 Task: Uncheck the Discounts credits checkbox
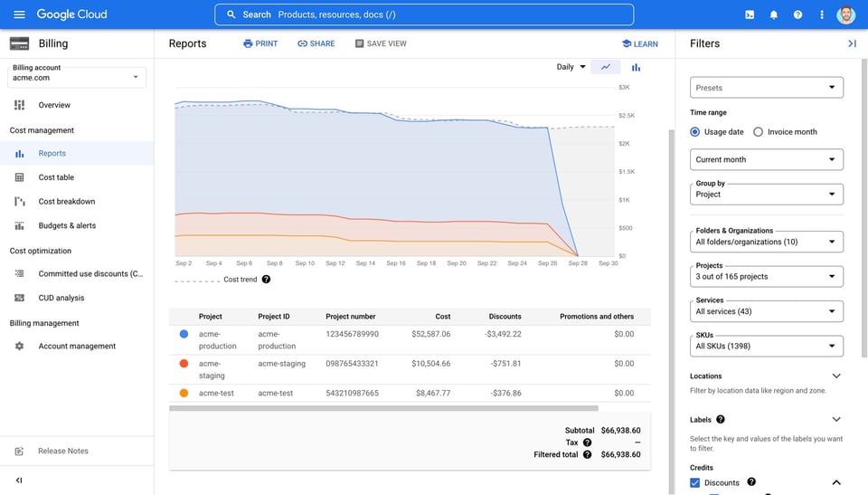[694, 483]
